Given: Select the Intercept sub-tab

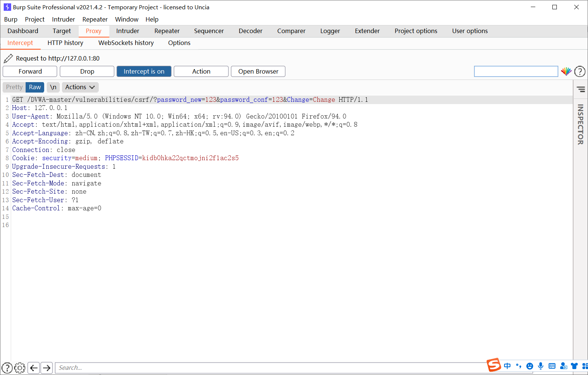Looking at the screenshot, I should tap(20, 43).
